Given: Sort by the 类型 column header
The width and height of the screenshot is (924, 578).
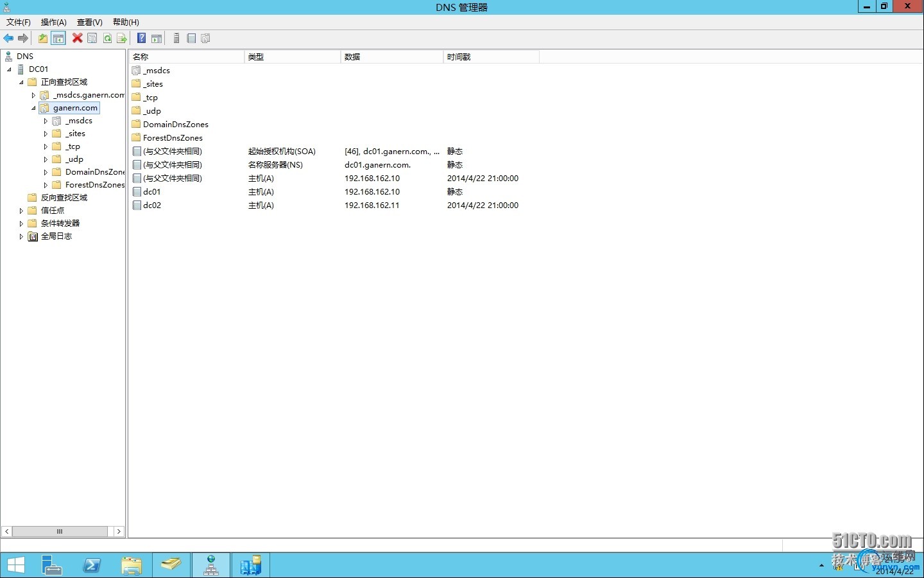Looking at the screenshot, I should click(x=292, y=57).
